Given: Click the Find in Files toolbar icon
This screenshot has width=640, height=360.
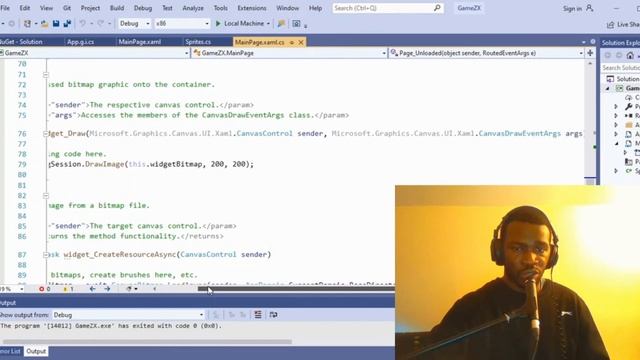Looking at the screenshot, I should pyautogui.click(x=281, y=24).
